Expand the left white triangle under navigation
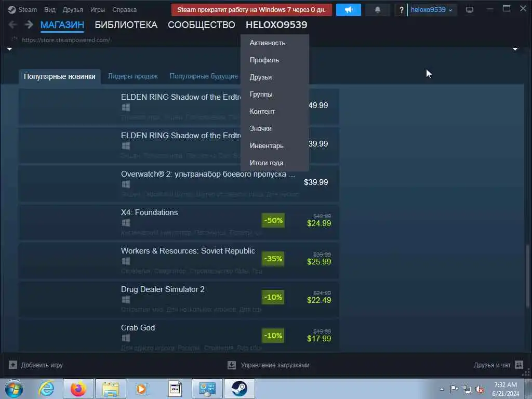This screenshot has width=532, height=399. click(x=9, y=49)
